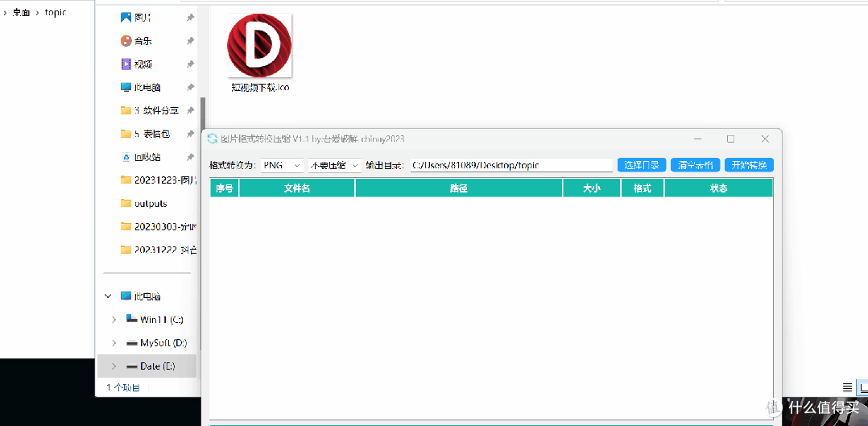Click the 文件名 column header
Image resolution: width=868 pixels, height=426 pixels.
tap(296, 188)
